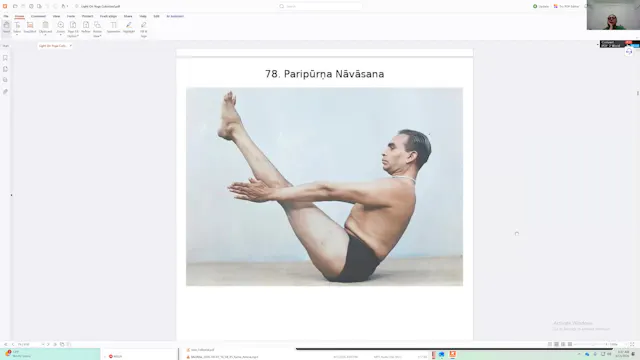Switch to the View ribbon tab

click(x=56, y=16)
